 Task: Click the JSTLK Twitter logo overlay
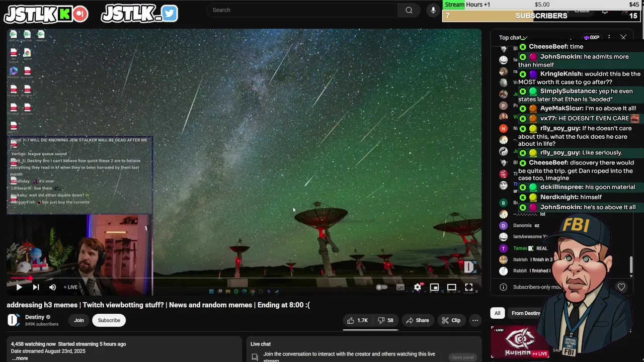[139, 14]
